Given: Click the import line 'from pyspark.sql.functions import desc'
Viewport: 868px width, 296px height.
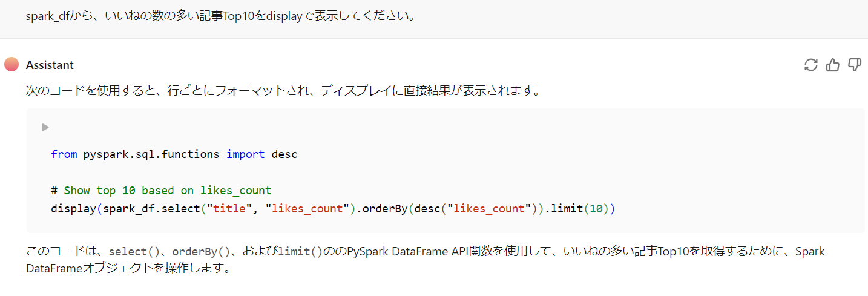Looking at the screenshot, I should click(x=174, y=154).
